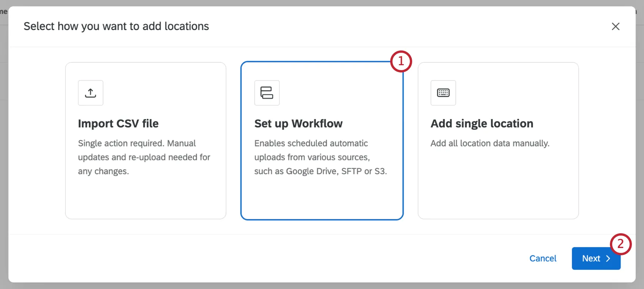This screenshot has width=644, height=289.
Task: Pick the Add single location heading
Action: (482, 124)
